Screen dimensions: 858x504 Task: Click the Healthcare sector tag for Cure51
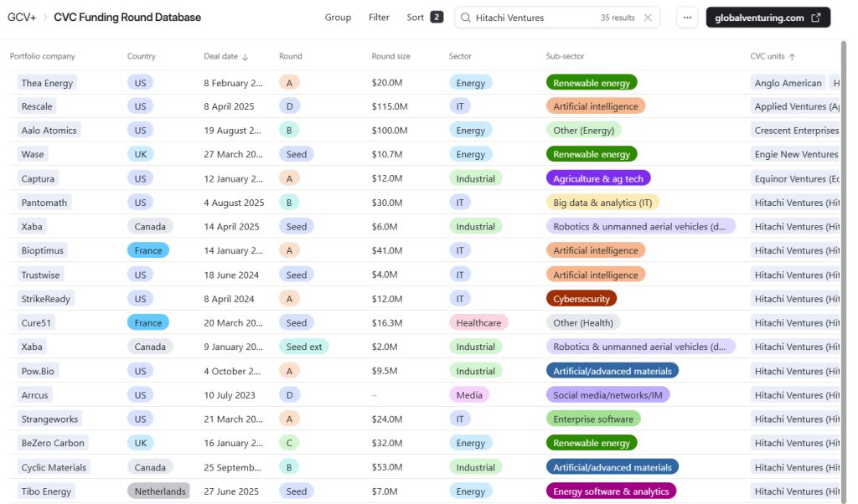(478, 323)
